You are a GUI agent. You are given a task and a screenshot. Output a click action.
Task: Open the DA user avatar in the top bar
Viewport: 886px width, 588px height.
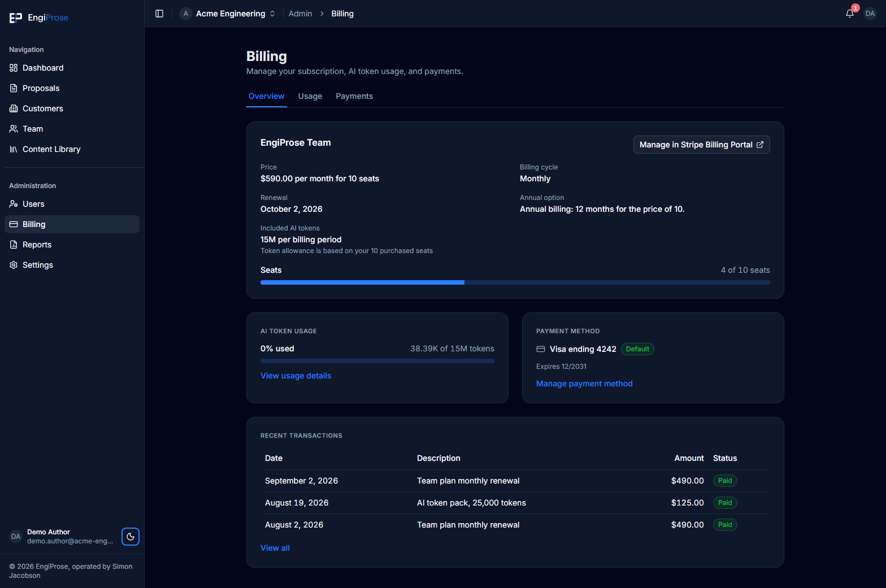870,14
